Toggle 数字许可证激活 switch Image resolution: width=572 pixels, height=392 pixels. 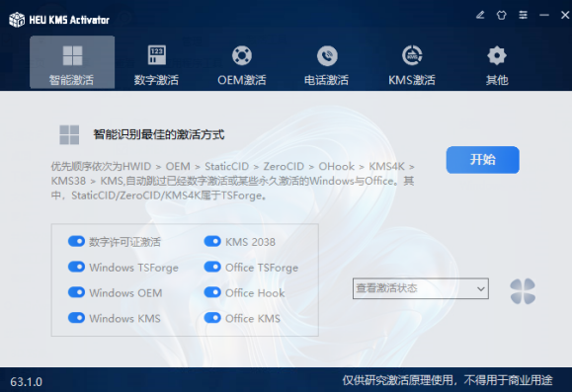click(x=77, y=241)
